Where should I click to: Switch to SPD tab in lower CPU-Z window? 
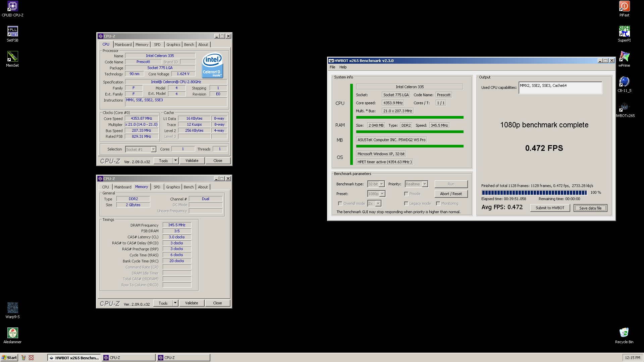157,187
